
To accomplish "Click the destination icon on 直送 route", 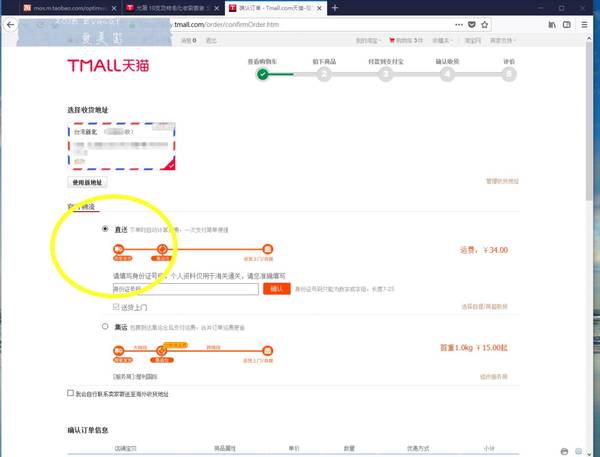I will tap(268, 249).
